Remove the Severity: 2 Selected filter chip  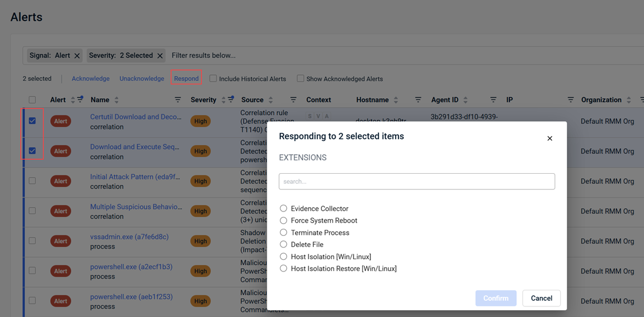(160, 56)
